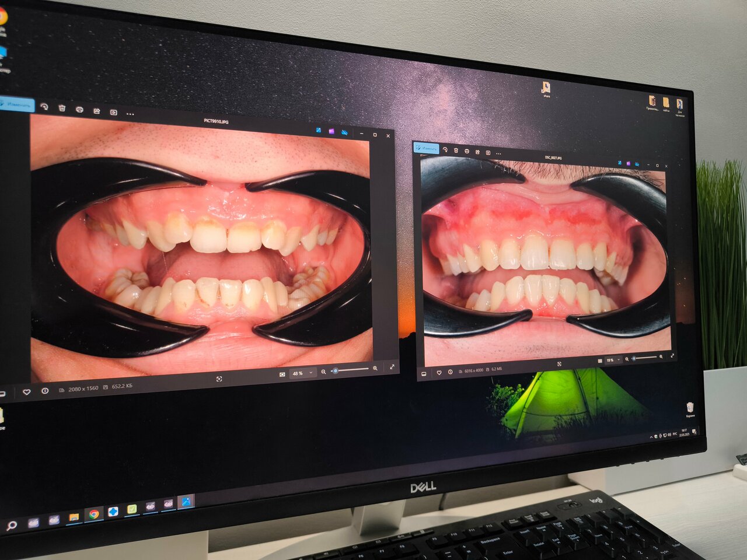Open Windows taskbar search
This screenshot has width=747, height=560.
tap(11, 526)
